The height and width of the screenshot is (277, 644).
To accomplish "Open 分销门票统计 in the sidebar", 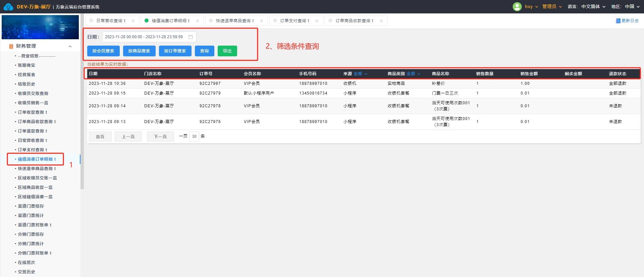I will pyautogui.click(x=31, y=244).
